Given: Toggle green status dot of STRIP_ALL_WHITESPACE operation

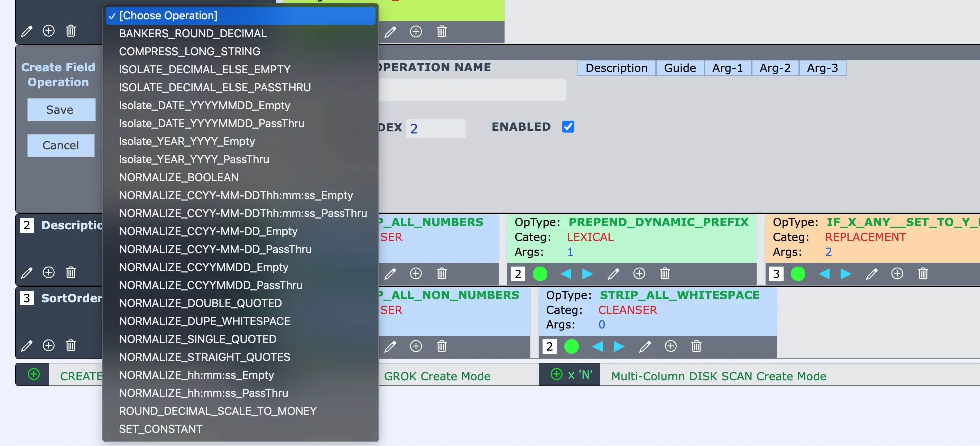Looking at the screenshot, I should 571,346.
